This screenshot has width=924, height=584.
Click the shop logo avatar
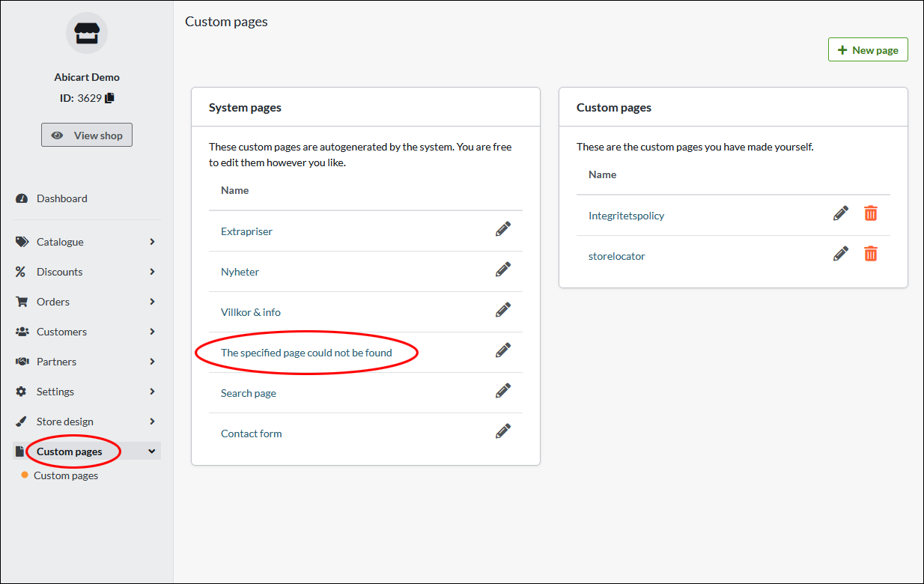pyautogui.click(x=87, y=33)
